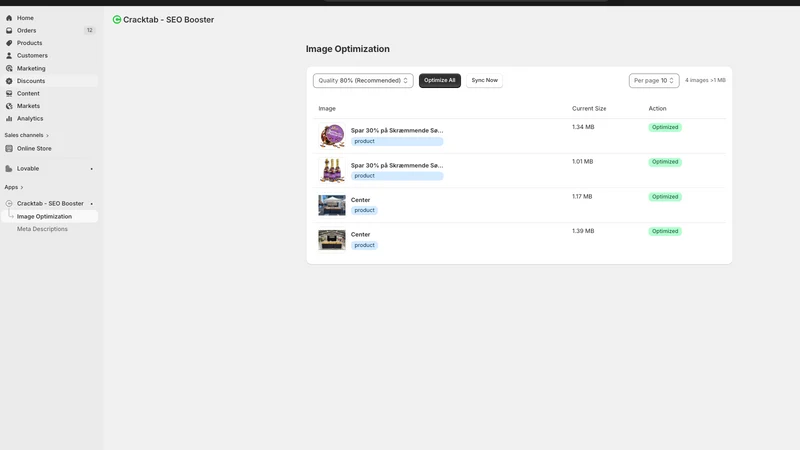Select Cracktab - SEO Booster in sidebar
800x450 pixels.
[x=49, y=204]
